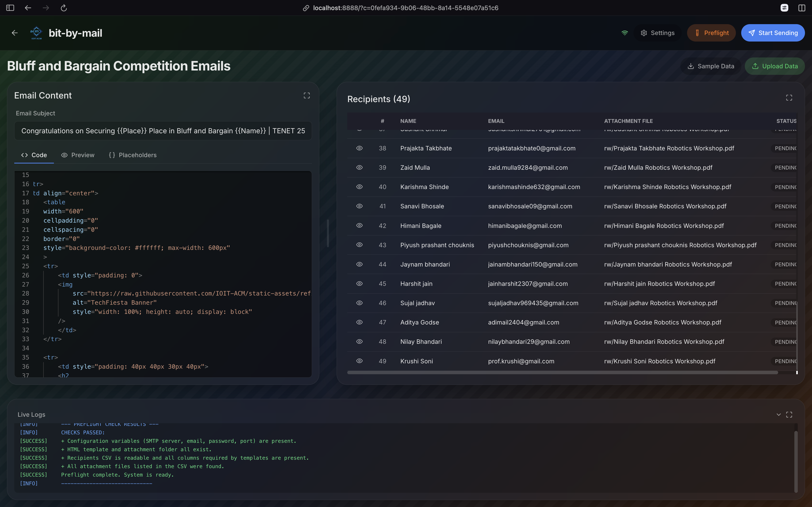Click the recipients table horizontal scrollbar
812x507 pixels.
coord(562,373)
